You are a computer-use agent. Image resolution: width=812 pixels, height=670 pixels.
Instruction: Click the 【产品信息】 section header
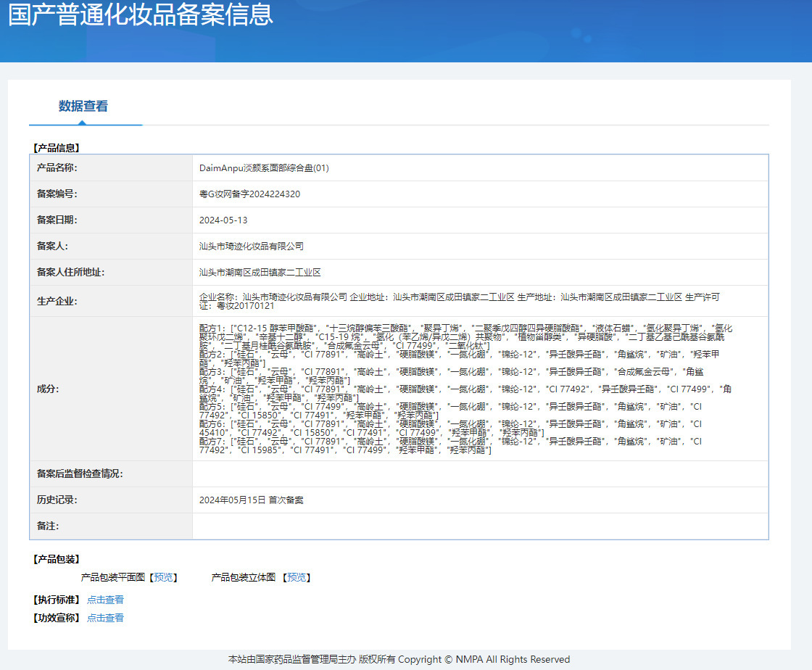pyautogui.click(x=56, y=147)
